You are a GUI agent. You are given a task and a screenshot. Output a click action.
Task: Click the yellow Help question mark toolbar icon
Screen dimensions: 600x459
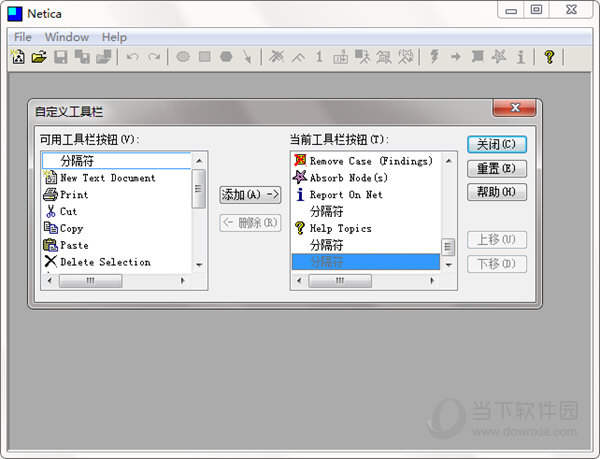[x=549, y=57]
